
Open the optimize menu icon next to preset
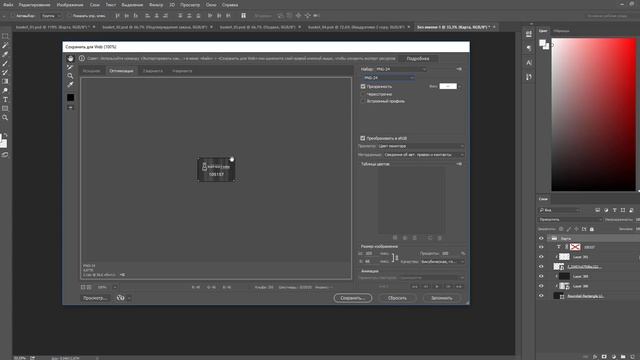pyautogui.click(x=459, y=69)
